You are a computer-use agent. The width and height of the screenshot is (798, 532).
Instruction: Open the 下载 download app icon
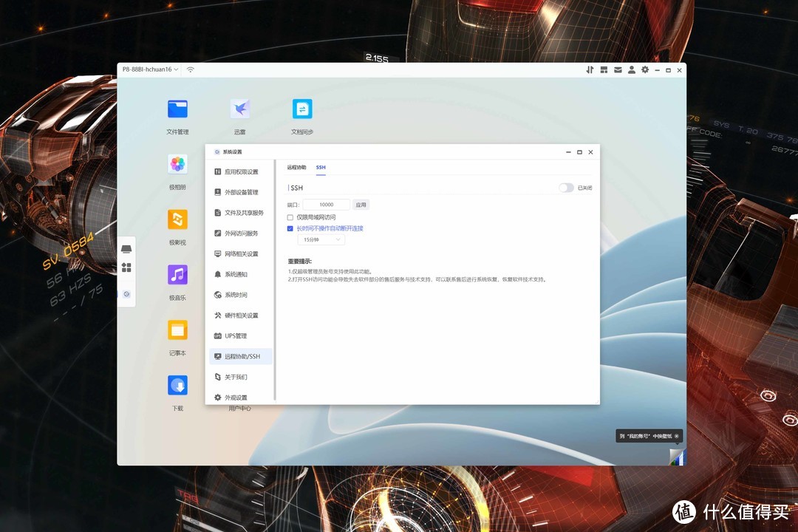coord(177,385)
